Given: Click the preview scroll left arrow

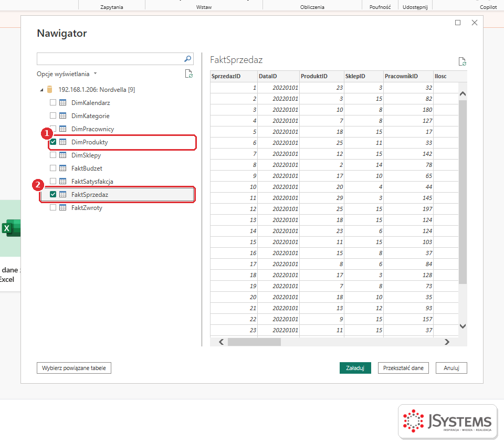Looking at the screenshot, I should coord(221,342).
